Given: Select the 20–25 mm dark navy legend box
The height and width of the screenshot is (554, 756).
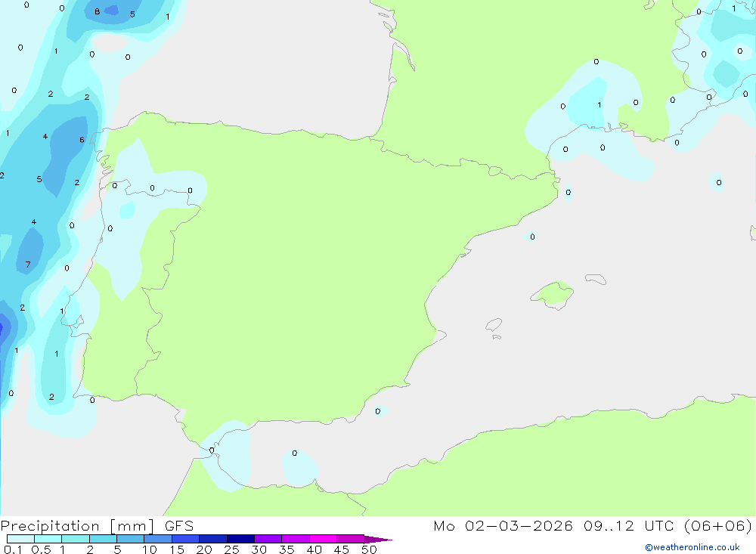Looking at the screenshot, I should [x=213, y=539].
